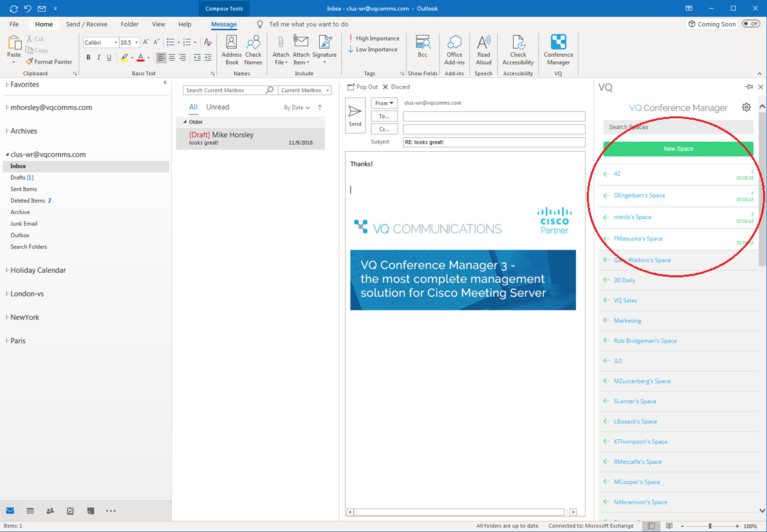This screenshot has height=532, width=767.
Task: Discard the draft reply
Action: coord(396,87)
